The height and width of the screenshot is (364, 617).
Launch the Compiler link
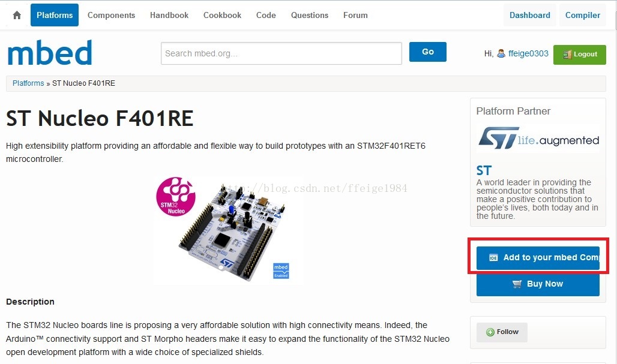point(583,16)
